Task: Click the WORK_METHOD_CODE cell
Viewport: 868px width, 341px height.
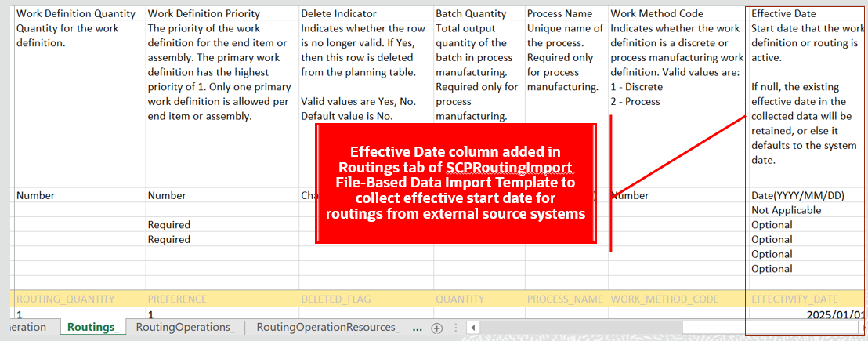Action: pyautogui.click(x=678, y=299)
